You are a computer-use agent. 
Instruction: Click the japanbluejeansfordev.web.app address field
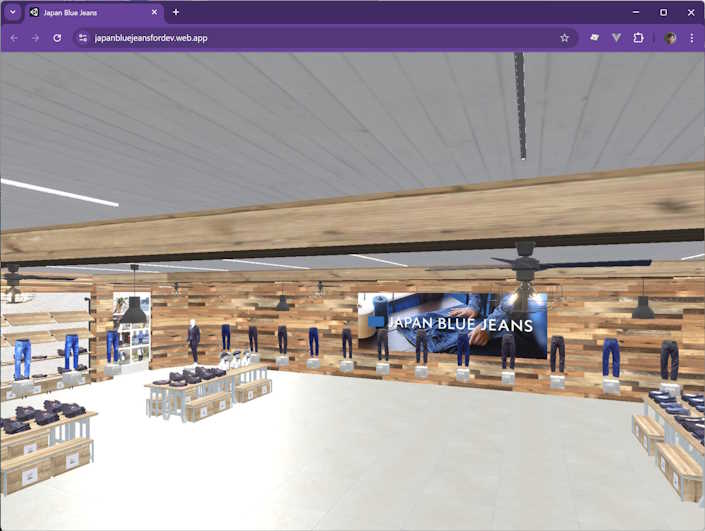pyautogui.click(x=326, y=38)
